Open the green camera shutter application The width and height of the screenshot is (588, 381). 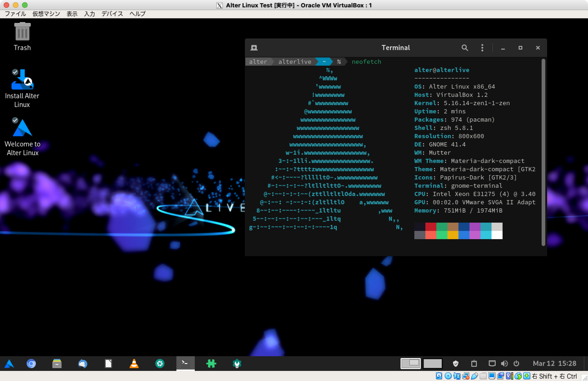point(160,364)
